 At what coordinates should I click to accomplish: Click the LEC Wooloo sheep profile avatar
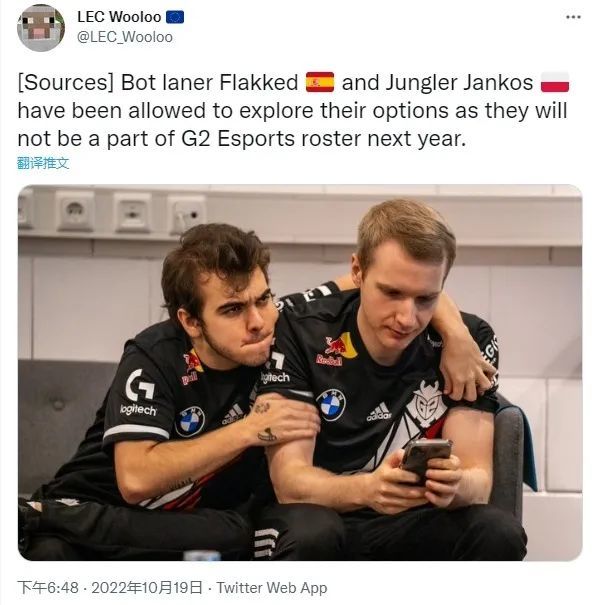pyautogui.click(x=41, y=28)
